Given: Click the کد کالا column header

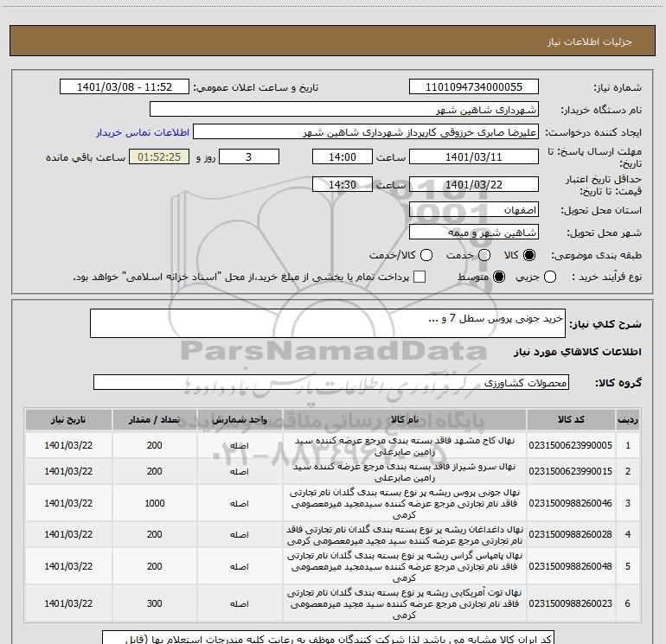Looking at the screenshot, I should point(571,419).
